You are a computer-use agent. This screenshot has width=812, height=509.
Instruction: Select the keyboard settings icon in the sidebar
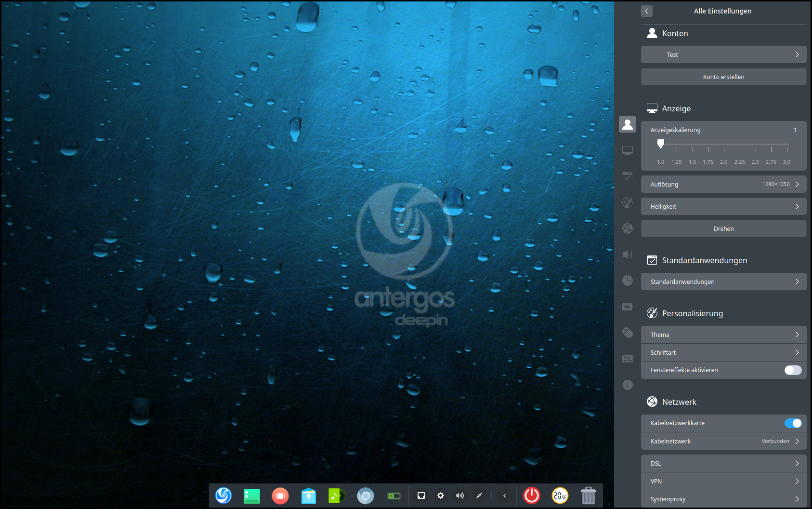pos(628,359)
